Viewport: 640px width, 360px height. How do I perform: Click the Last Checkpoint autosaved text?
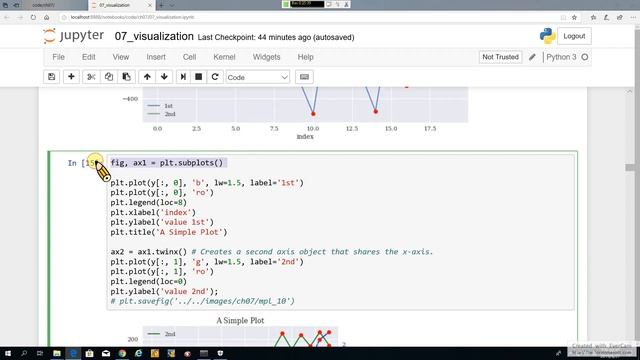[276, 37]
